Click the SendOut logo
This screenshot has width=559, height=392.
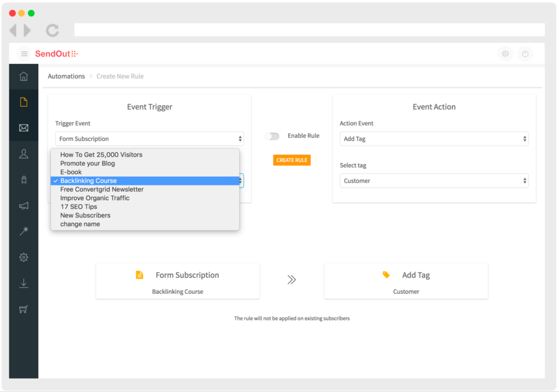point(57,54)
